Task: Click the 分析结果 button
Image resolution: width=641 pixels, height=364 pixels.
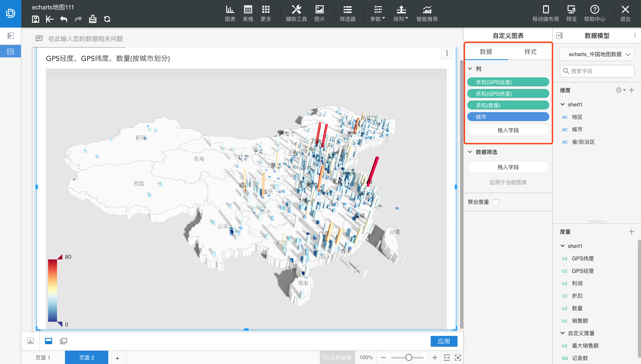Action: coord(337,358)
